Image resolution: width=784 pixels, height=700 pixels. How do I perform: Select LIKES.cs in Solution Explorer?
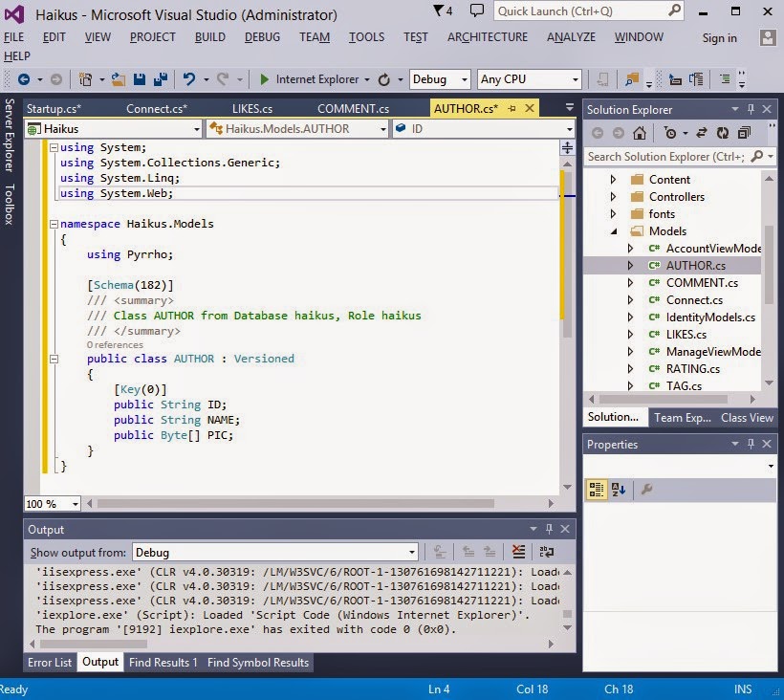coord(686,335)
